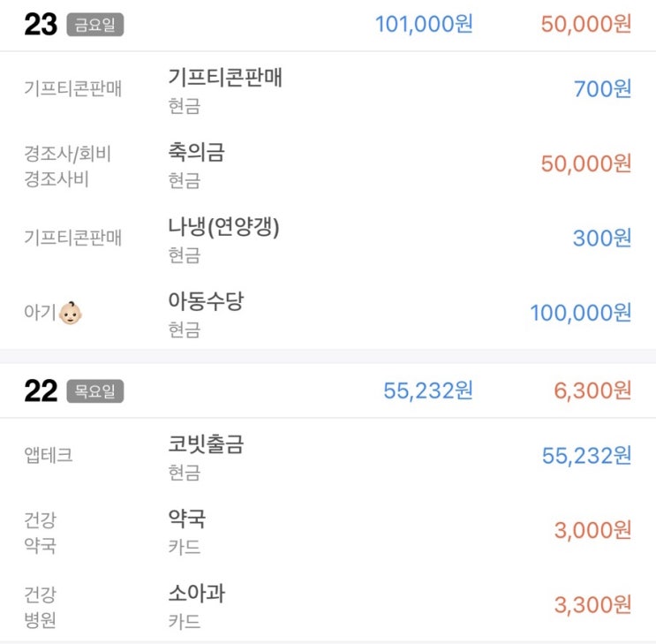
Task: Open the 아동수당 100,000원 income entry
Action: (328, 313)
